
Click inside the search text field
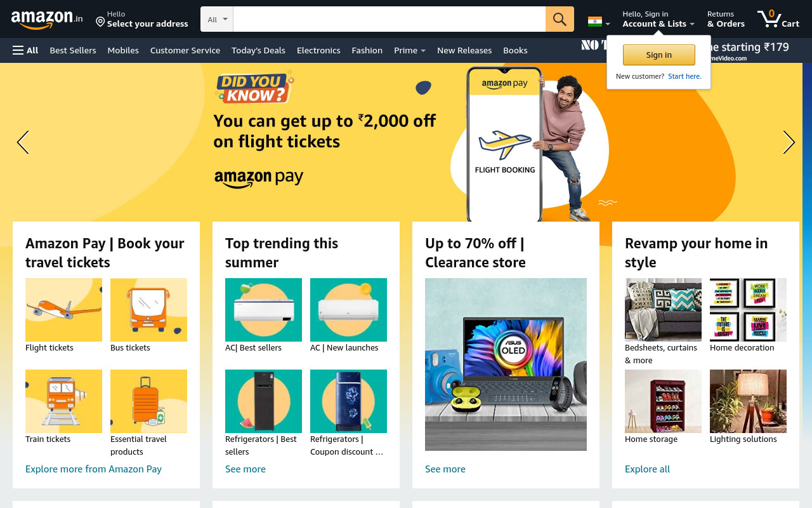pyautogui.click(x=389, y=19)
